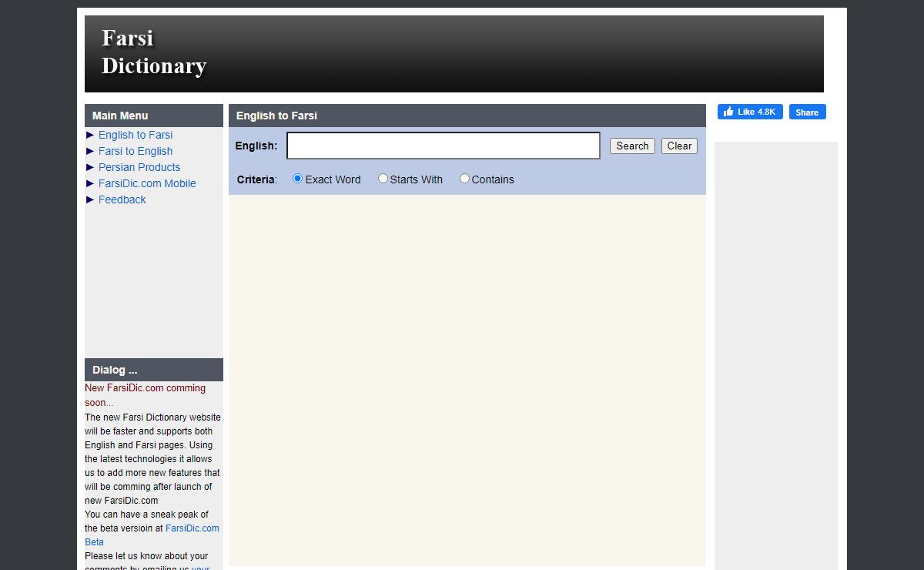The image size is (924, 570).
Task: Click the 'Criteria' label
Action: click(x=256, y=179)
